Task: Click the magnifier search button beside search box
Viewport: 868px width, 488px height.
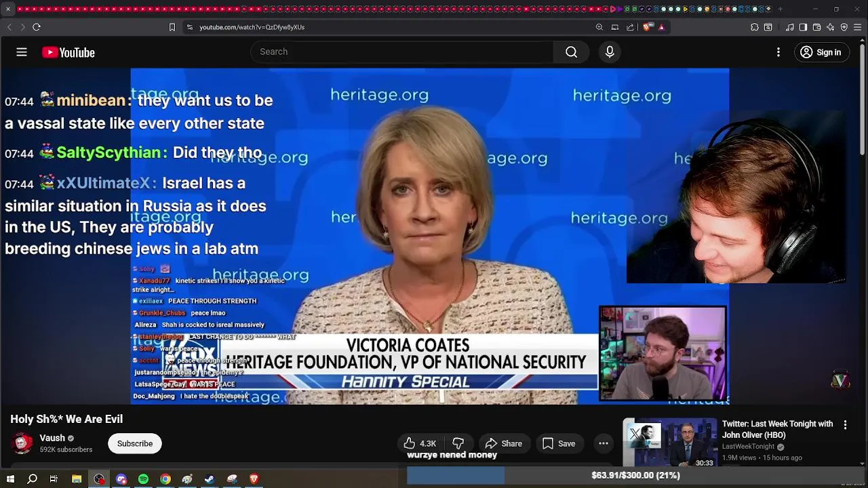Action: point(572,52)
